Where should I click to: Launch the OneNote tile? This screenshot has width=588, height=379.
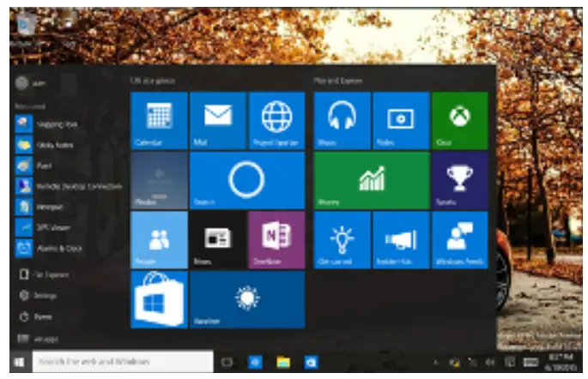coord(276,240)
